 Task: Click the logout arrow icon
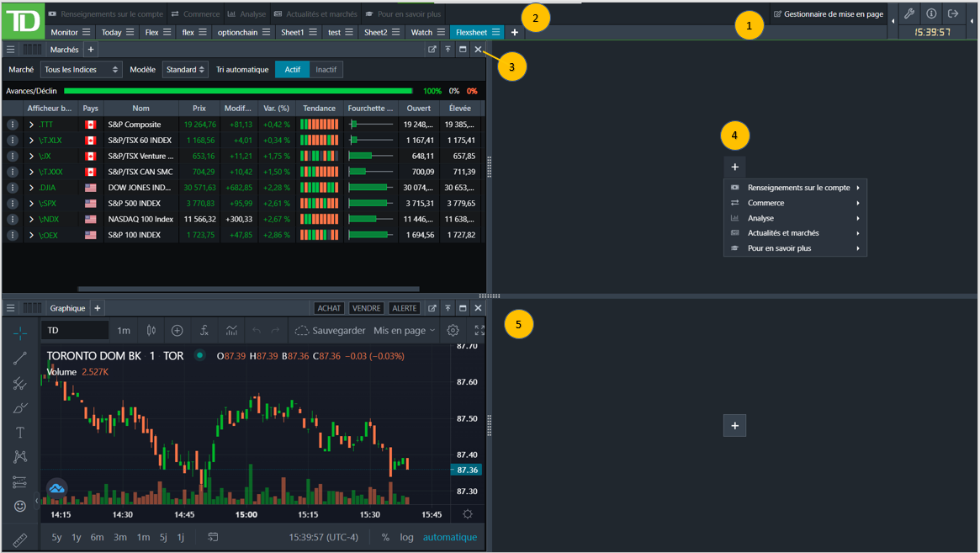pos(953,13)
